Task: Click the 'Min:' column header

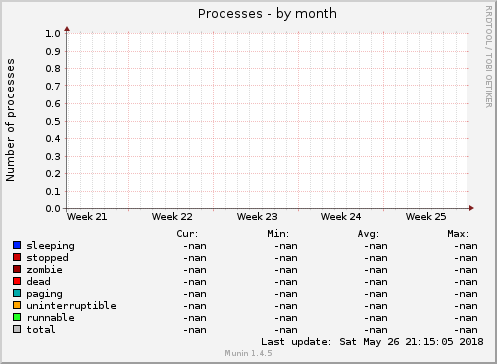Action: (278, 234)
